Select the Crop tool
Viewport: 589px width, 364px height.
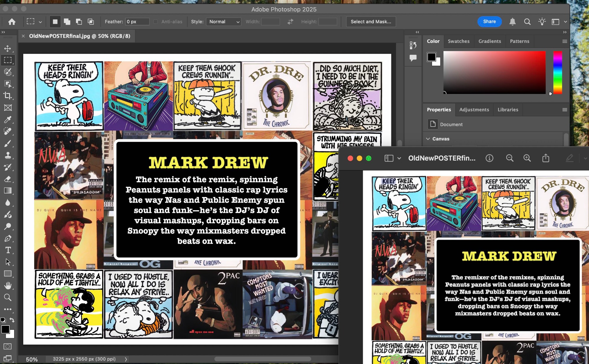pos(8,96)
